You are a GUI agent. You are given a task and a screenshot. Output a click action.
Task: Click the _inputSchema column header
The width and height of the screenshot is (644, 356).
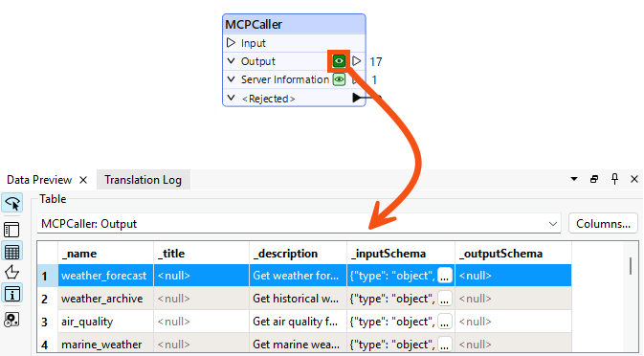(x=401, y=254)
